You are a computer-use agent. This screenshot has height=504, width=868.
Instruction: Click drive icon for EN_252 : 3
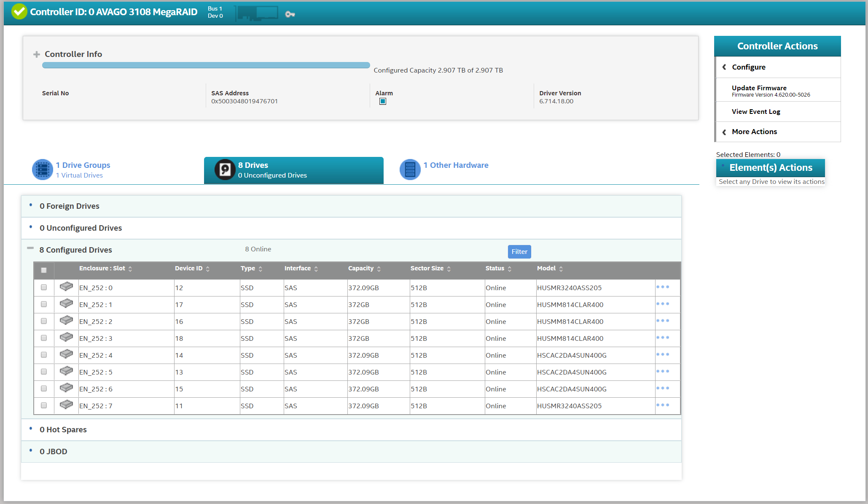[66, 337]
